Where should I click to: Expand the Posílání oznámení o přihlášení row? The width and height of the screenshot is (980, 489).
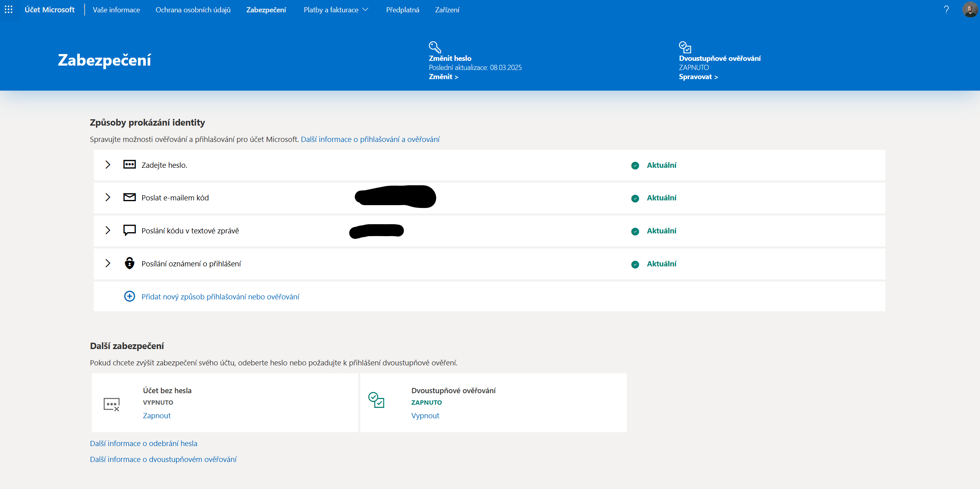[108, 263]
